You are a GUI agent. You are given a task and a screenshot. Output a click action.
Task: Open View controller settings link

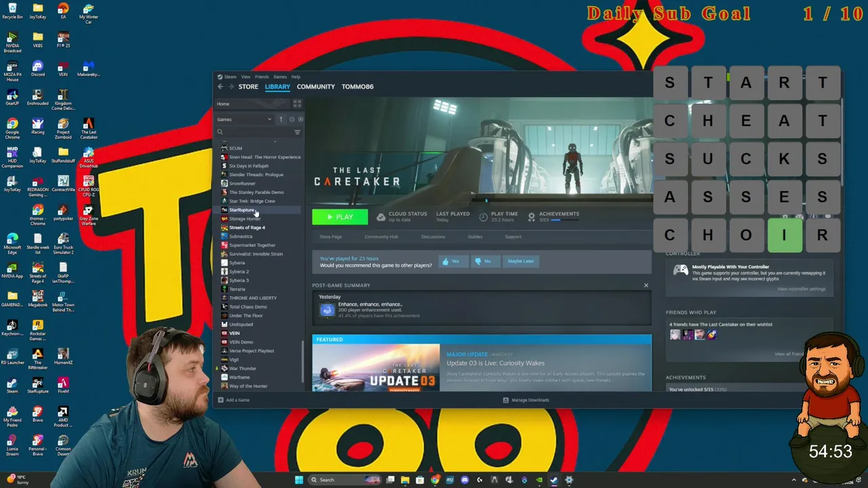(x=802, y=289)
